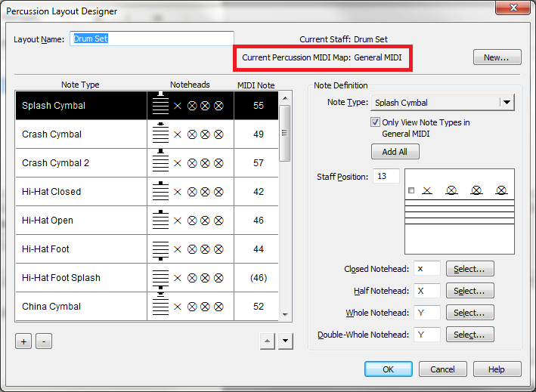
Task: Click the minus button to remove note type
Action: tap(44, 341)
